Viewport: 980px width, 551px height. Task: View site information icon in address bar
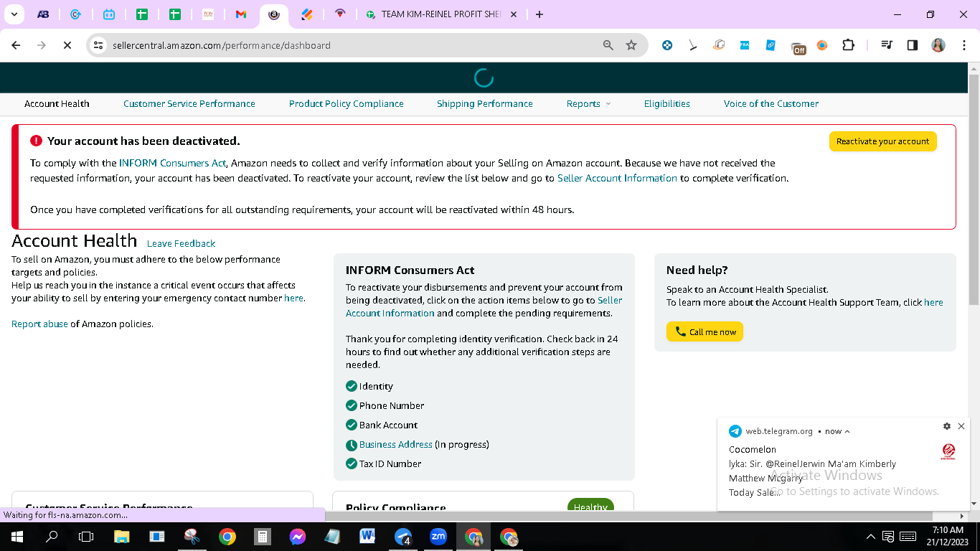pos(99,45)
